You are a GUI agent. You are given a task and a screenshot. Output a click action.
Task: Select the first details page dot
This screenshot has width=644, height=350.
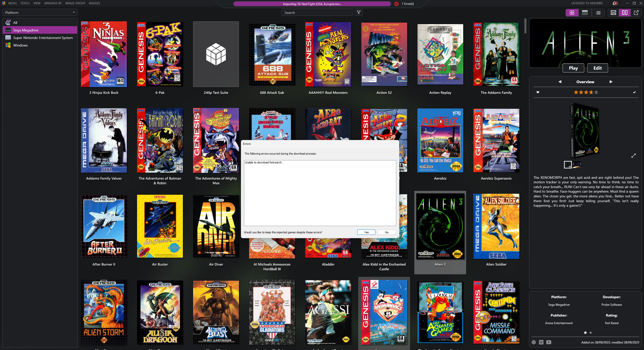click(x=585, y=333)
